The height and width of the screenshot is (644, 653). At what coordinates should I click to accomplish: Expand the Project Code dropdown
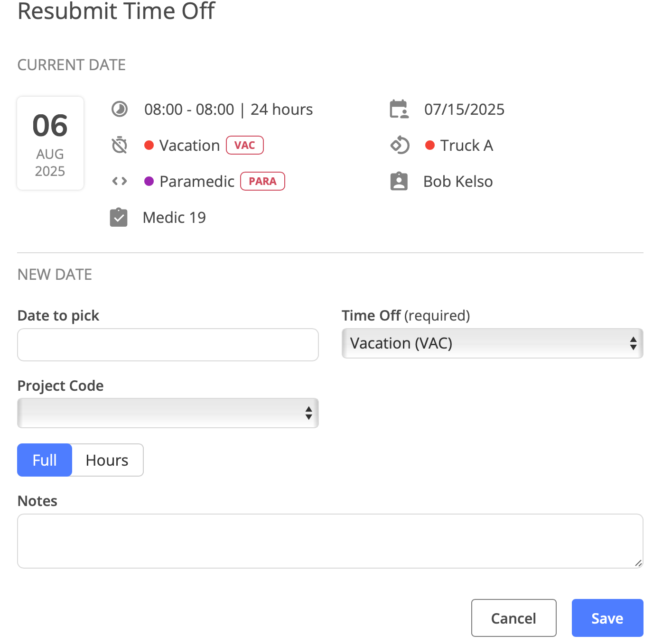coord(168,413)
